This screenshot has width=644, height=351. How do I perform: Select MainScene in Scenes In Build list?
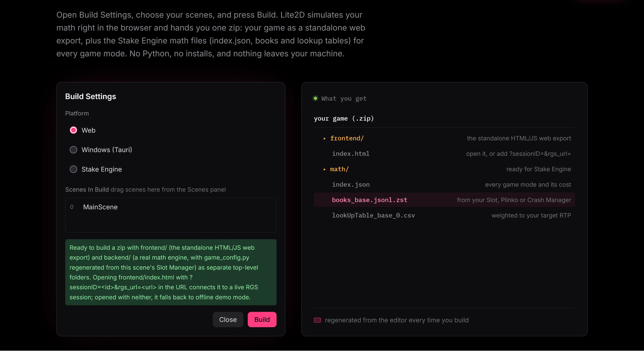click(x=100, y=207)
